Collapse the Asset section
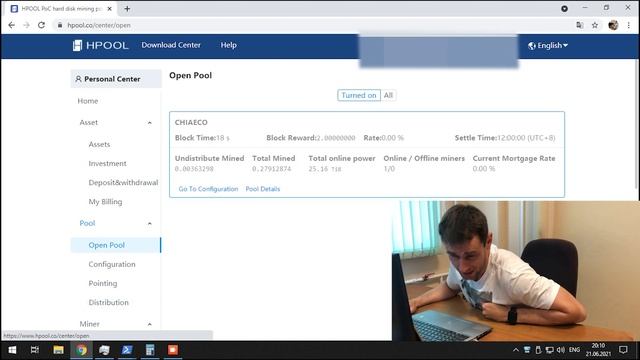Screen dimensions: 640x360 [149, 122]
